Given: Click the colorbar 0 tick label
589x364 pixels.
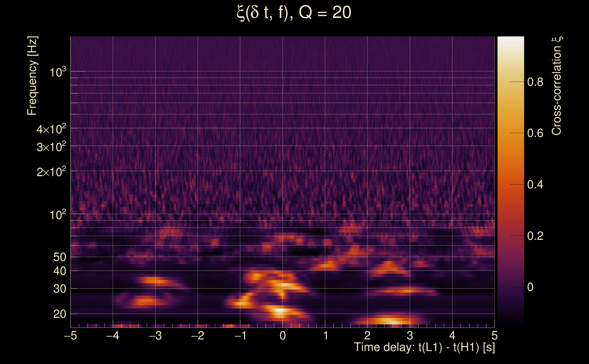Looking at the screenshot, I should [x=530, y=287].
